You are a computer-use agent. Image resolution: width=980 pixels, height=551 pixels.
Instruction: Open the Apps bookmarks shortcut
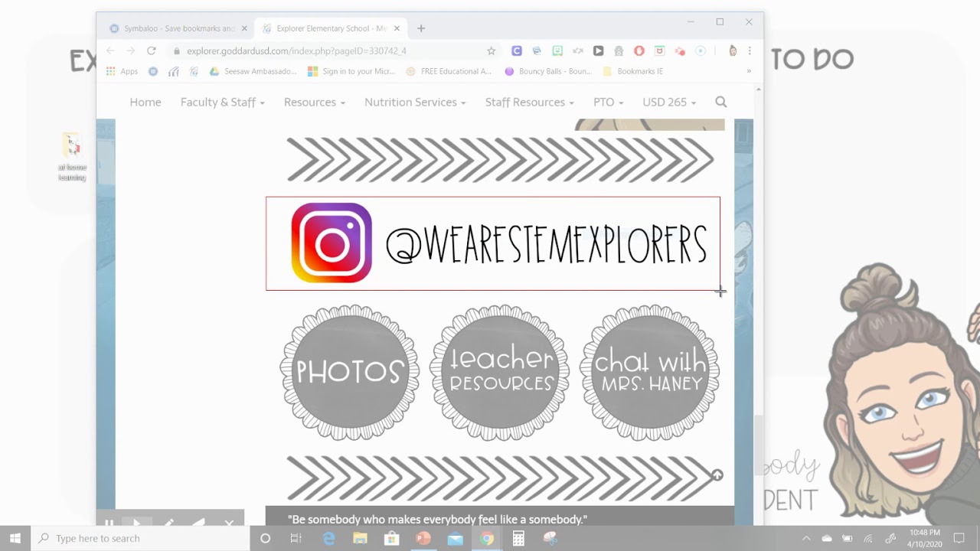pos(122,71)
